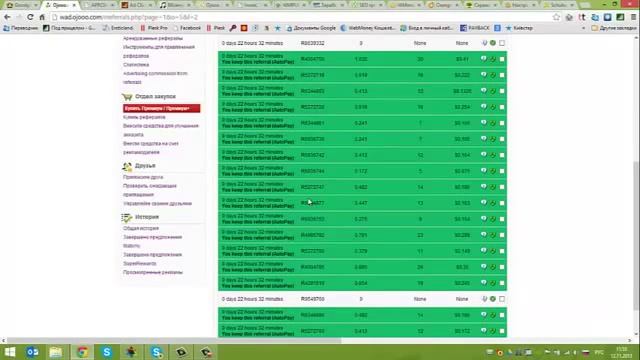Open Outlook from the Windows taskbar
The image size is (640, 360).
[32, 352]
